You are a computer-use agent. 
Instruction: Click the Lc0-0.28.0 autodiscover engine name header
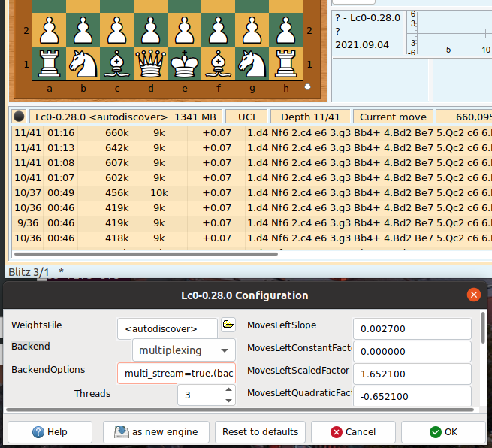125,117
